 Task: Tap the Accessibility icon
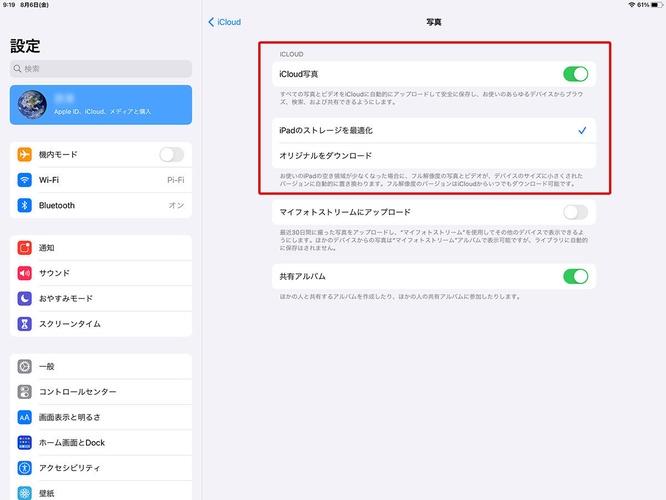coord(25,468)
